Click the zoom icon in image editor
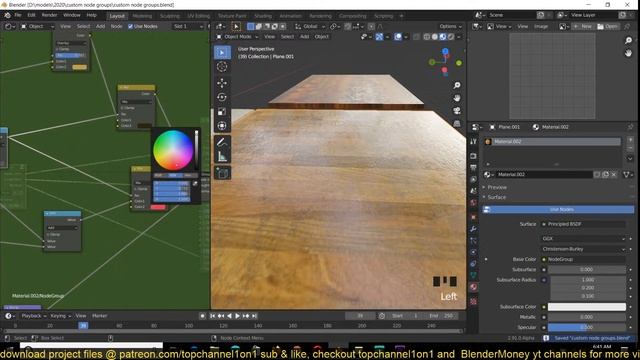This screenshot has height=360, width=640. (628, 40)
